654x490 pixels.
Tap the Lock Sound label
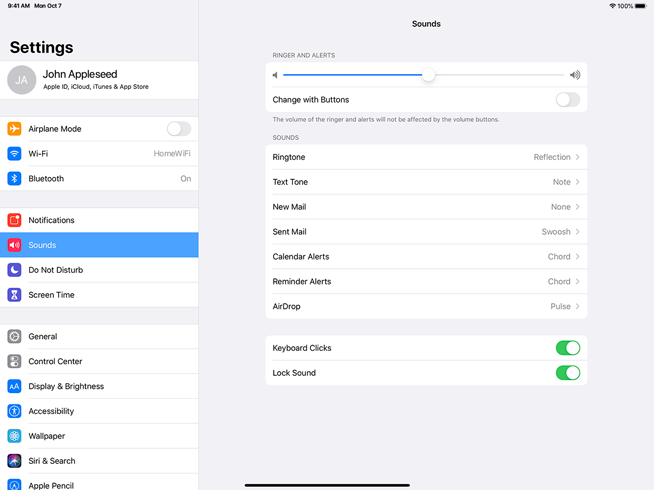(x=294, y=373)
